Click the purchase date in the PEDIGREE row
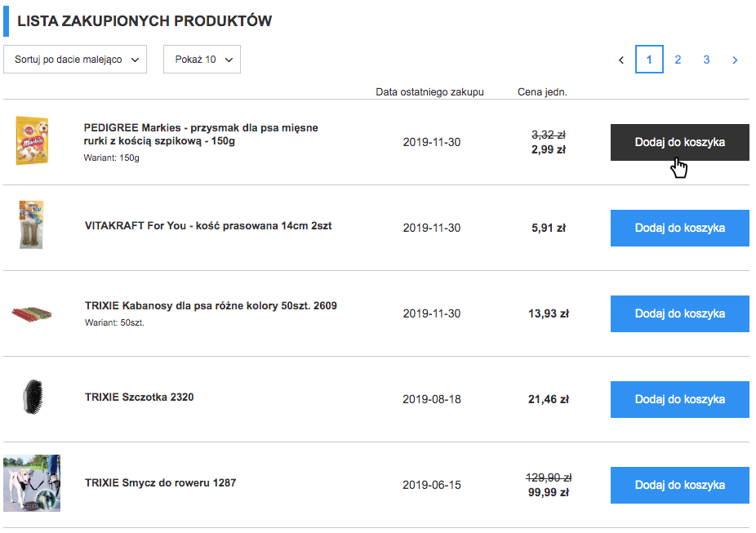756x533 pixels. tap(432, 142)
